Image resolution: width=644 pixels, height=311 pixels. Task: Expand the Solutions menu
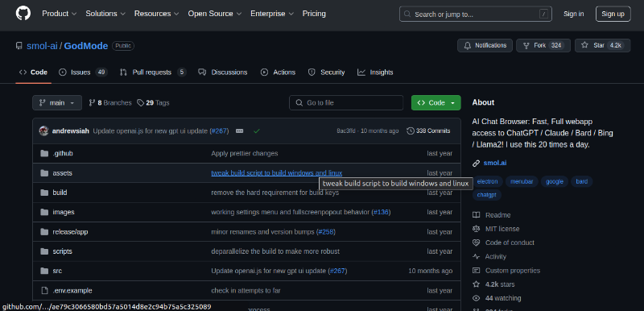(105, 14)
